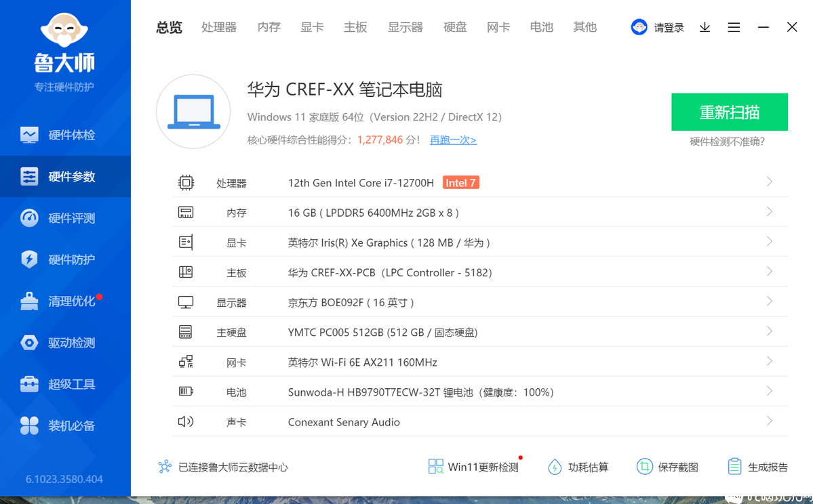Click the battery icon
The height and width of the screenshot is (504, 813).
click(x=186, y=391)
